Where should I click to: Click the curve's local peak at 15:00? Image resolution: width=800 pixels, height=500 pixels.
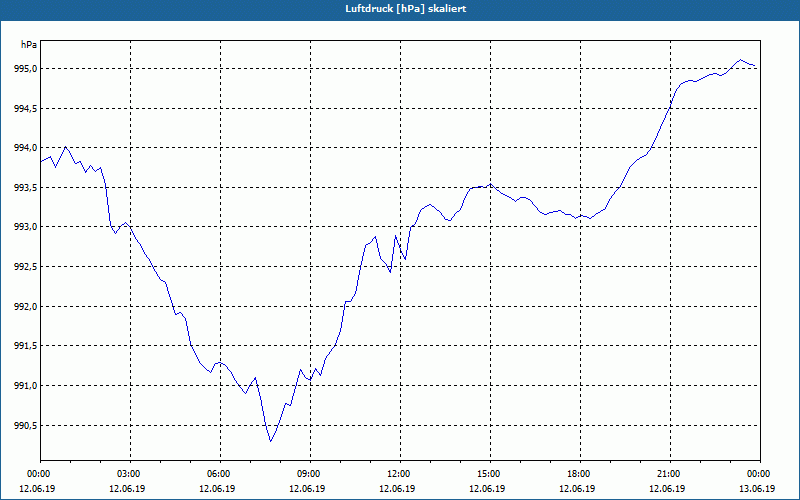tap(490, 184)
